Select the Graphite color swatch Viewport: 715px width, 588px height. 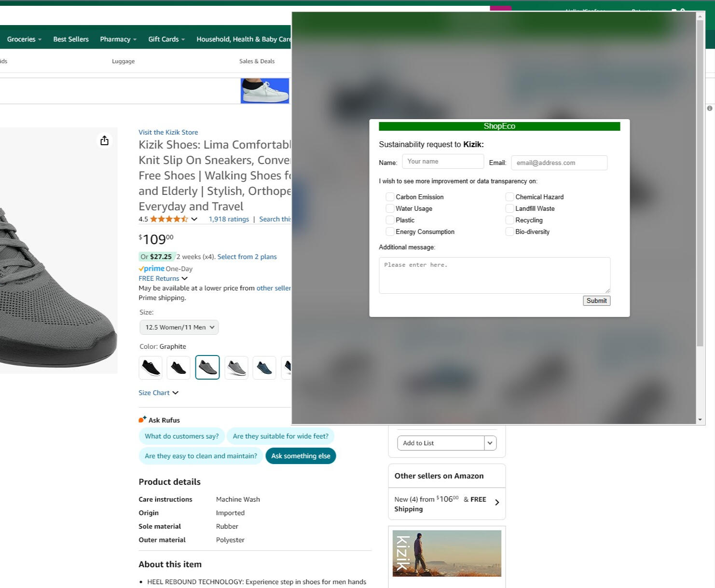[207, 368]
